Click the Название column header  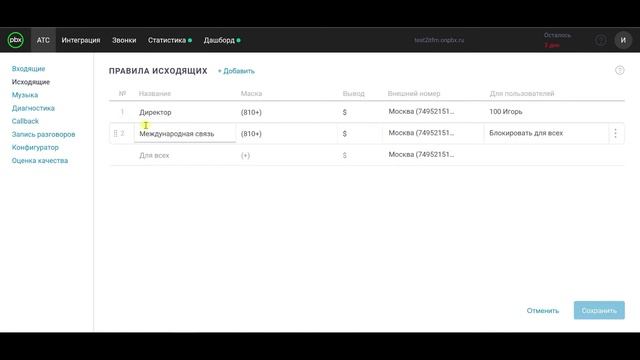click(155, 93)
